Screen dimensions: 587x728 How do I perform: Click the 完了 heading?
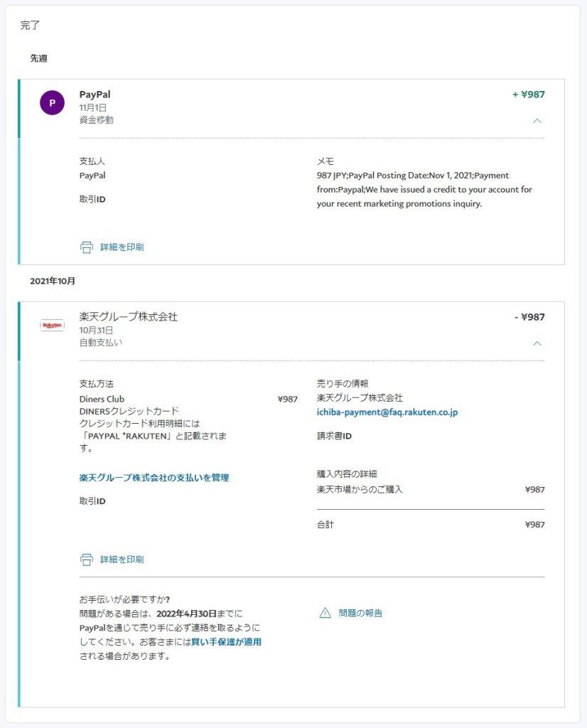(x=30, y=25)
